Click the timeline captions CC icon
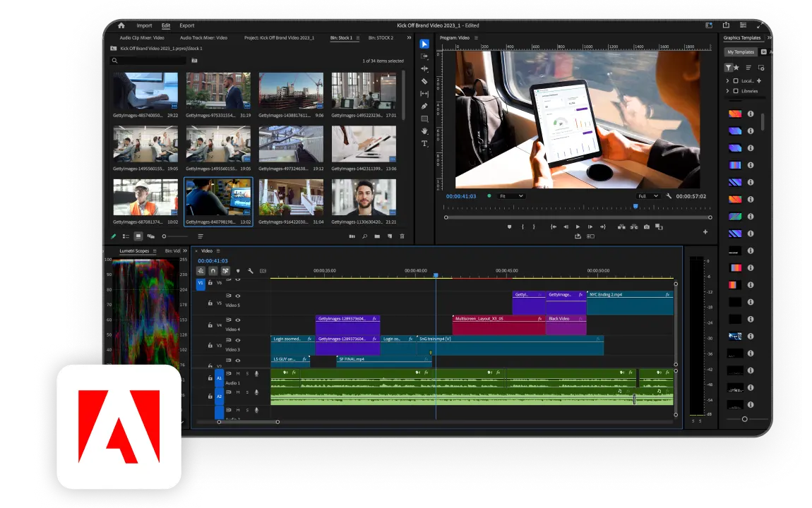The image size is (812, 508). click(263, 270)
